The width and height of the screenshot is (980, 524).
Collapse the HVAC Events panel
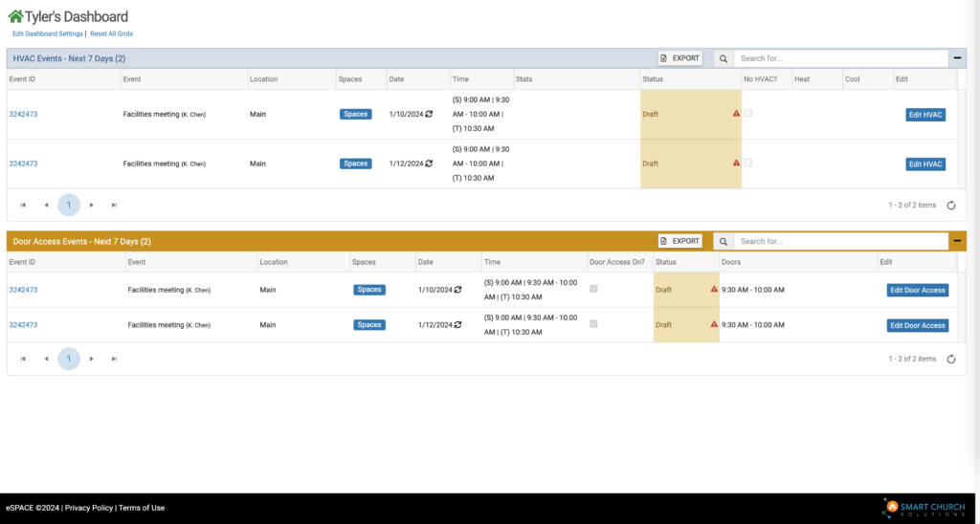click(x=957, y=58)
